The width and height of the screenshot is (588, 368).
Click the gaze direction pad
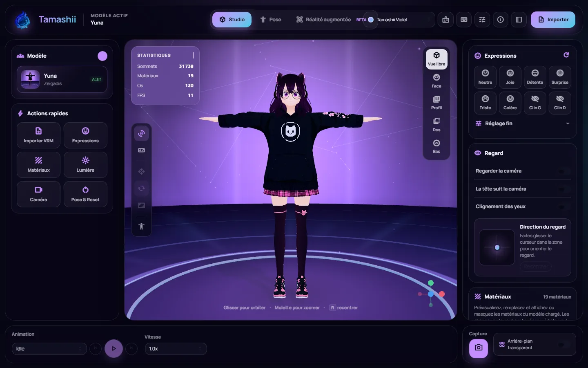coord(497,247)
